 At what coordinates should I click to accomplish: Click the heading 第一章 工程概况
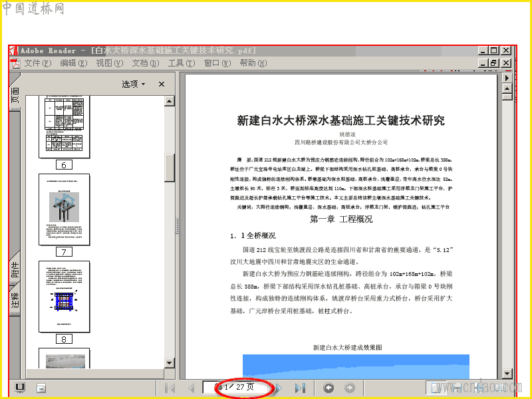[x=341, y=219]
